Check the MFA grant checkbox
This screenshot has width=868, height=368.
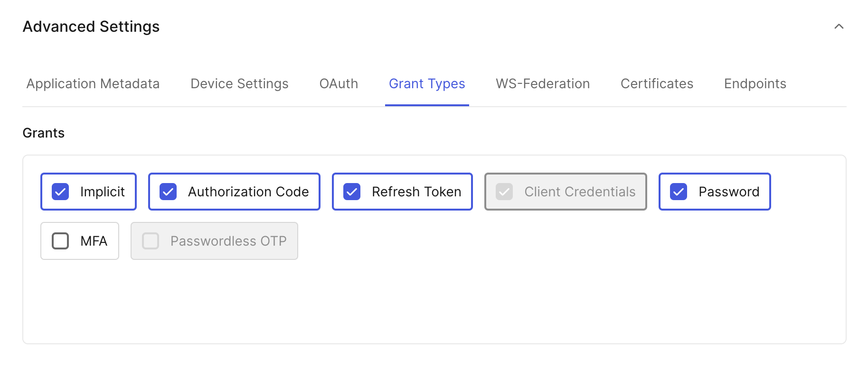pos(60,241)
